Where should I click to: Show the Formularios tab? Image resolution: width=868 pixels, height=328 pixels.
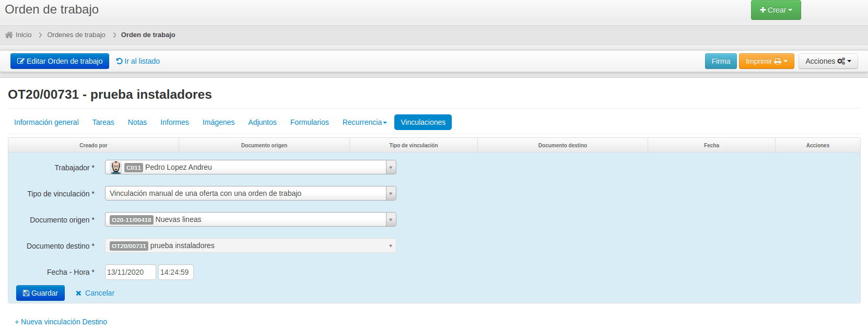point(310,122)
